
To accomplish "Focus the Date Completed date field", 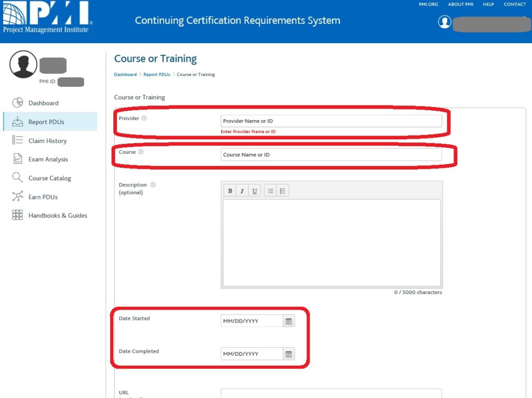I will (252, 354).
